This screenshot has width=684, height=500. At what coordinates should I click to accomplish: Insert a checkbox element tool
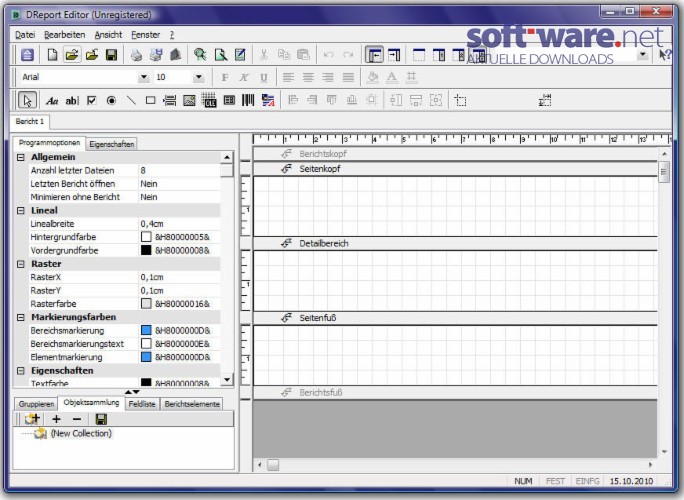pos(92,101)
